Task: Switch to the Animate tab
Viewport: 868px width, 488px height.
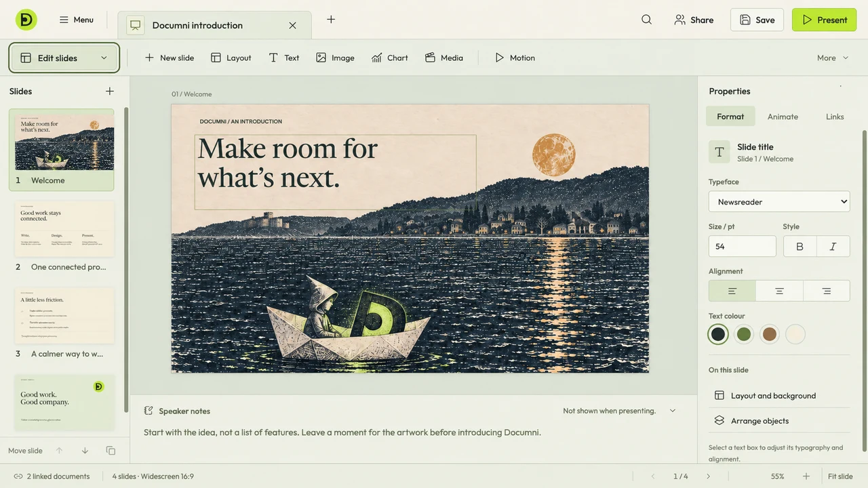Action: pyautogui.click(x=783, y=117)
